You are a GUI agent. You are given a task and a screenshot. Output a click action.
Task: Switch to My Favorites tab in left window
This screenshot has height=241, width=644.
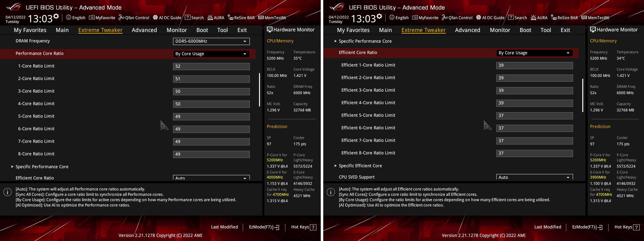click(x=30, y=30)
